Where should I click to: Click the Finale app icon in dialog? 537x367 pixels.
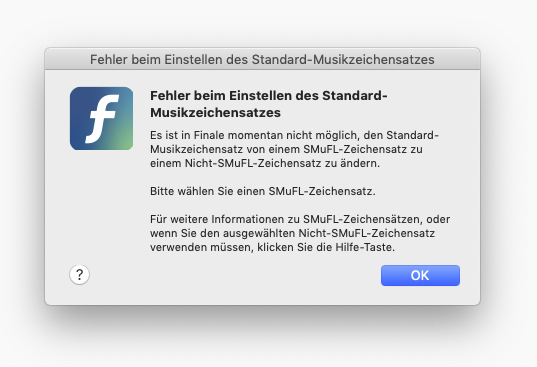[101, 118]
